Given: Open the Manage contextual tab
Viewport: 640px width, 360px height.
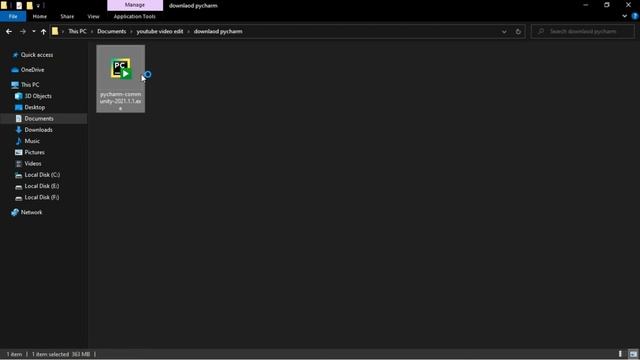Looking at the screenshot, I should (x=135, y=5).
